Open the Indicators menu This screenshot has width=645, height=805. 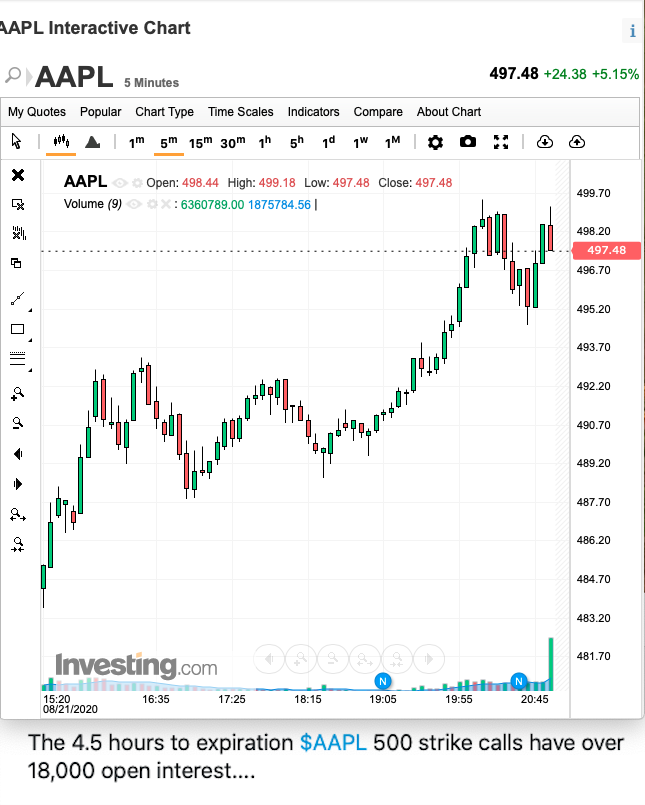313,112
